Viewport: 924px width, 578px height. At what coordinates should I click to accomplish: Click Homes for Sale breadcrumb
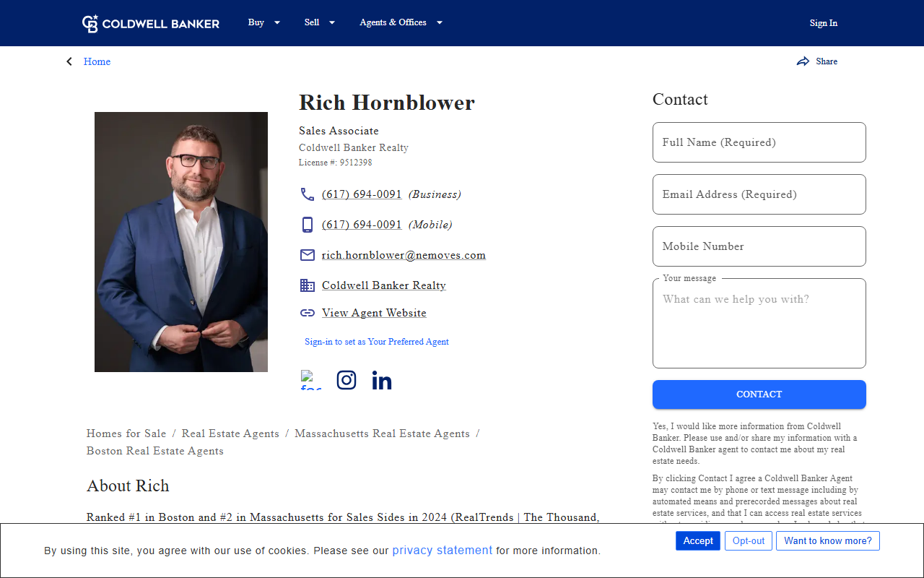(126, 433)
